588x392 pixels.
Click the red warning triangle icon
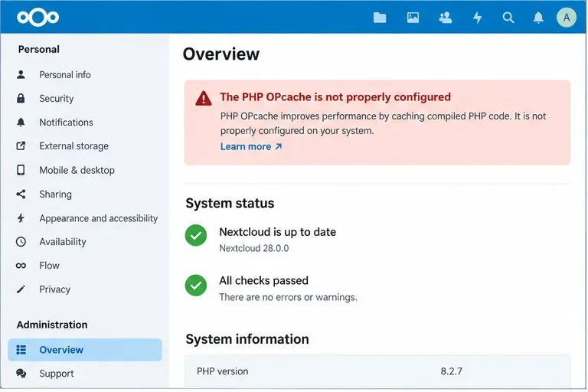pyautogui.click(x=204, y=98)
